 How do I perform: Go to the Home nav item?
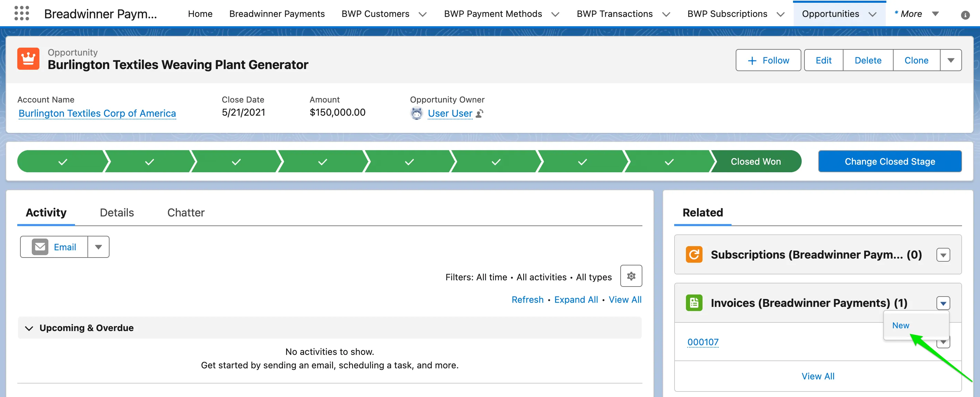[x=200, y=14]
